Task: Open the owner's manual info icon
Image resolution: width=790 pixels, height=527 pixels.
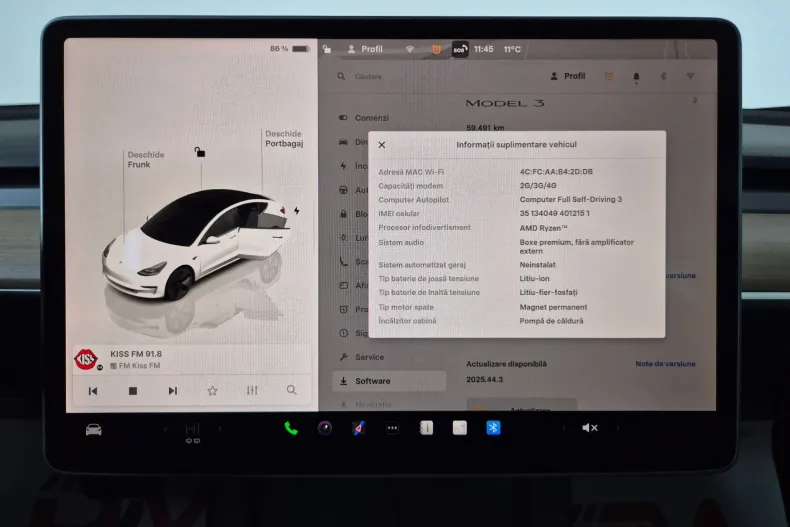Action: coord(426,428)
